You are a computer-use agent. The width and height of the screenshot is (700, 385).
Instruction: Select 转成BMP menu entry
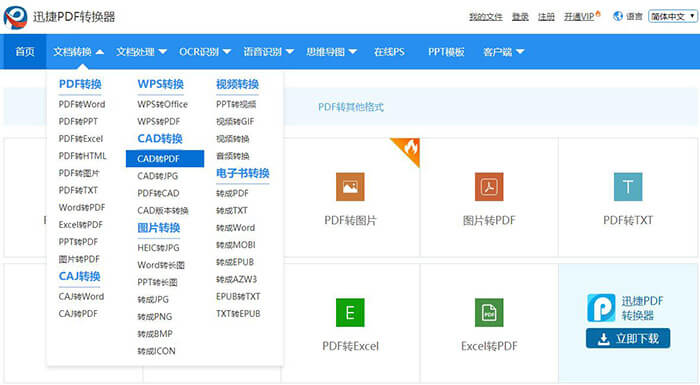tap(155, 334)
